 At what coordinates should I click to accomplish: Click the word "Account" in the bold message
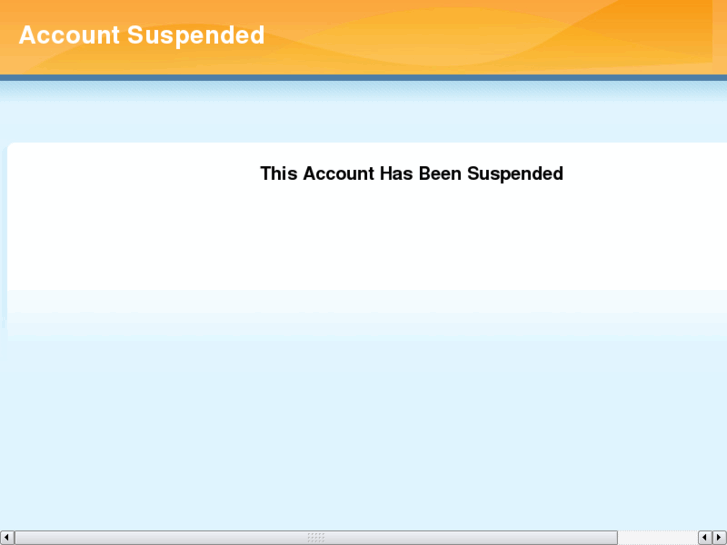tap(338, 173)
